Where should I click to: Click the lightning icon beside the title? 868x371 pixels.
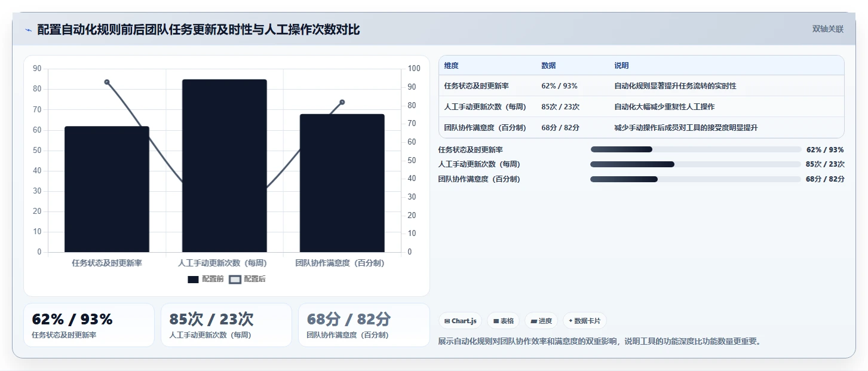point(28,30)
